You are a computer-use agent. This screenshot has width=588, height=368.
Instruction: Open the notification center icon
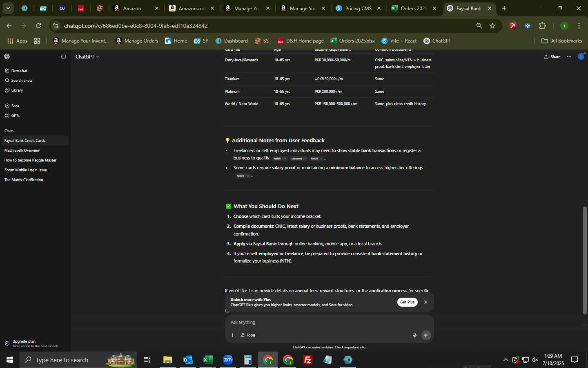575,360
